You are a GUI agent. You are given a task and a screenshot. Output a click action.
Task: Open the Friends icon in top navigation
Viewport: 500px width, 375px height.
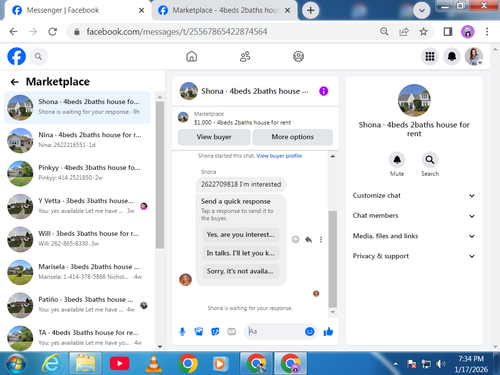point(245,57)
